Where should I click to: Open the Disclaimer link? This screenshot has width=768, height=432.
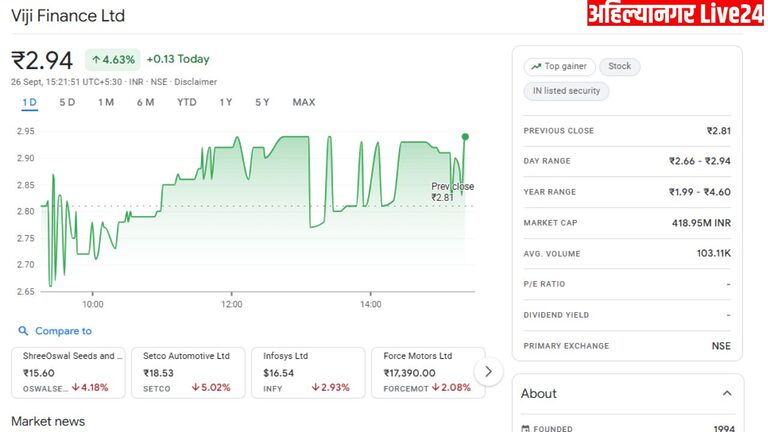click(194, 82)
